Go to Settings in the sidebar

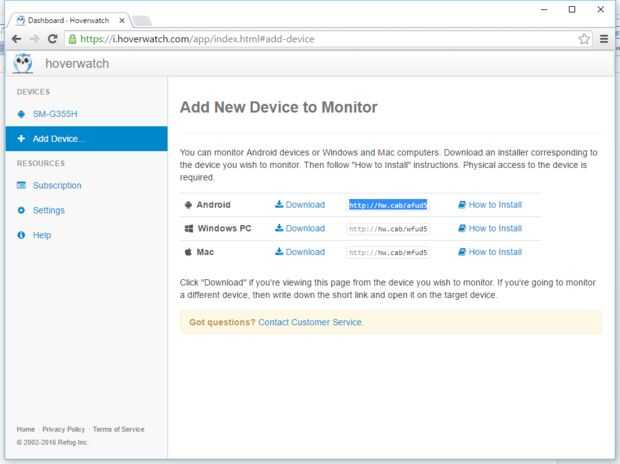48,210
